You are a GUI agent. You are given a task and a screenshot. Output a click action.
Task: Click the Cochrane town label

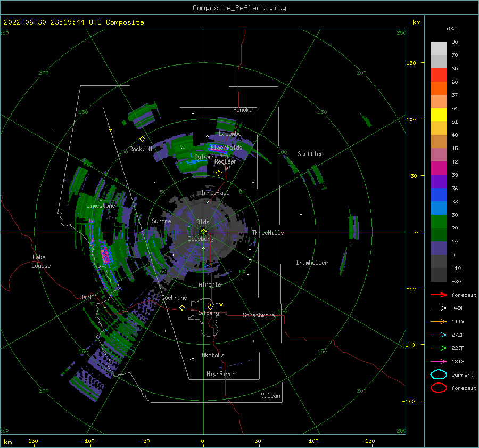coord(174,298)
